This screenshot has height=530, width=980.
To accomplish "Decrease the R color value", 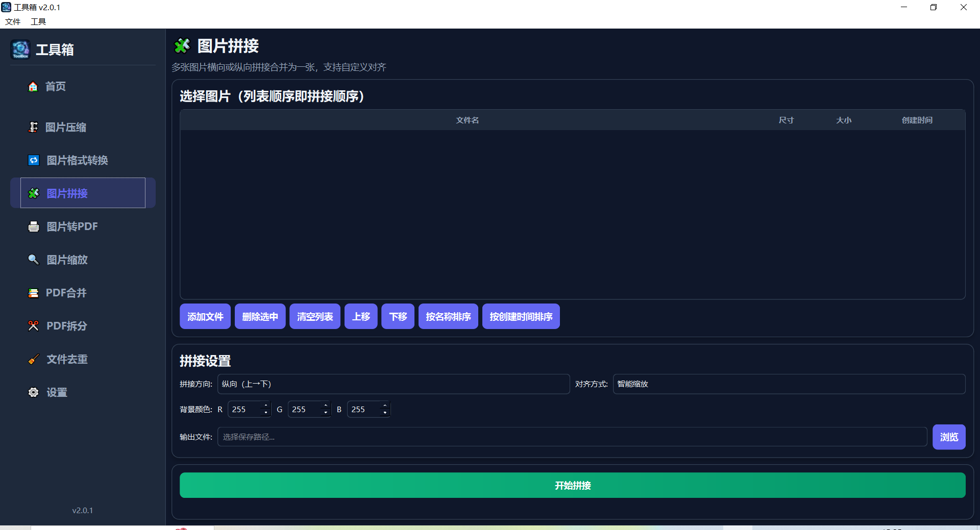I will (x=266, y=412).
